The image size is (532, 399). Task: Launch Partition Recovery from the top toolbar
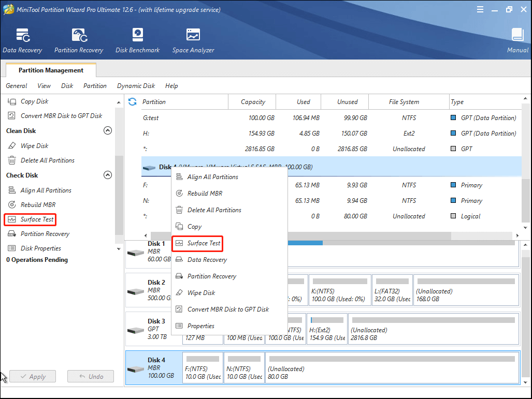click(79, 41)
